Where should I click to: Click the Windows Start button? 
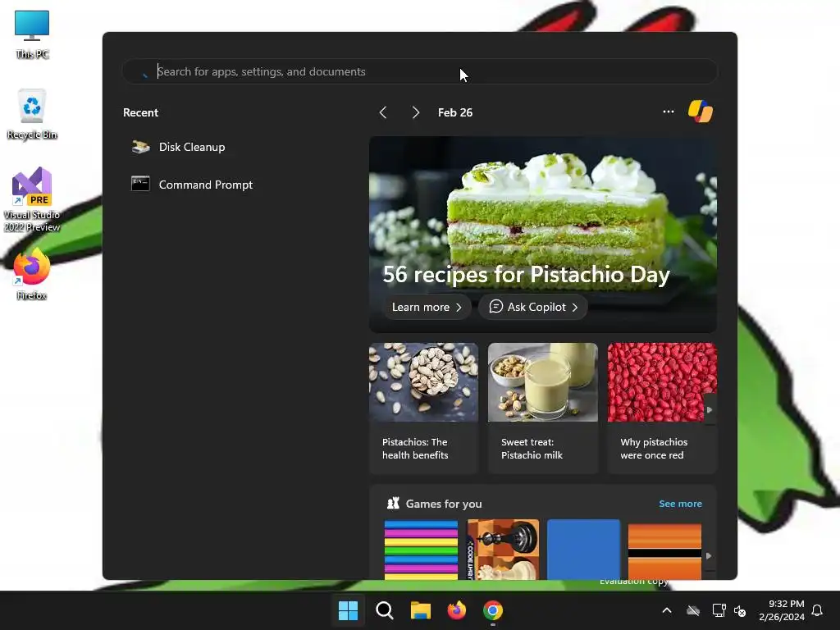pyautogui.click(x=348, y=610)
